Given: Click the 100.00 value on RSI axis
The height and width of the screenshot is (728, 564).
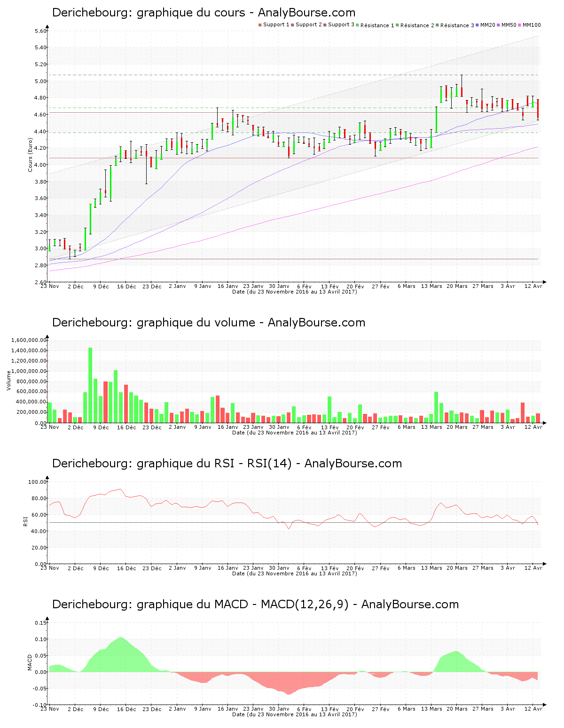Looking at the screenshot, I should coord(38,482).
